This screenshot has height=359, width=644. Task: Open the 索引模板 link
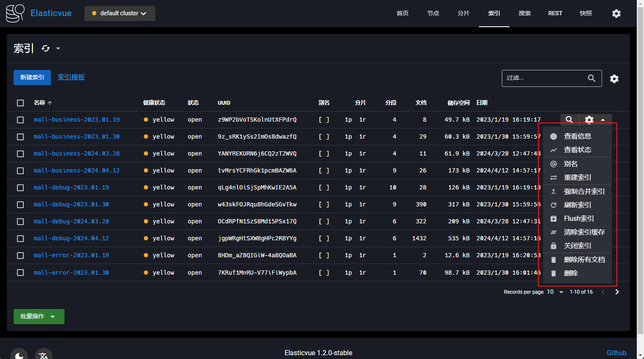click(x=71, y=77)
